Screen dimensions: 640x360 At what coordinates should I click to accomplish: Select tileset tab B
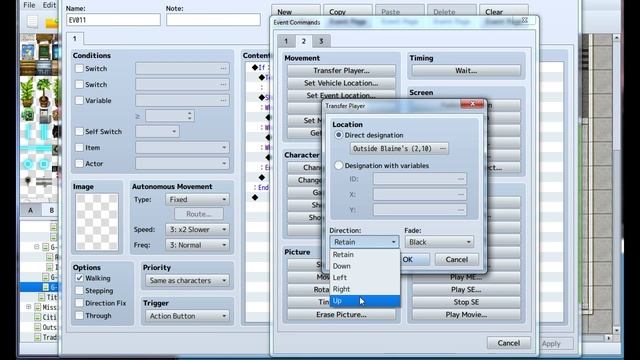(x=51, y=211)
